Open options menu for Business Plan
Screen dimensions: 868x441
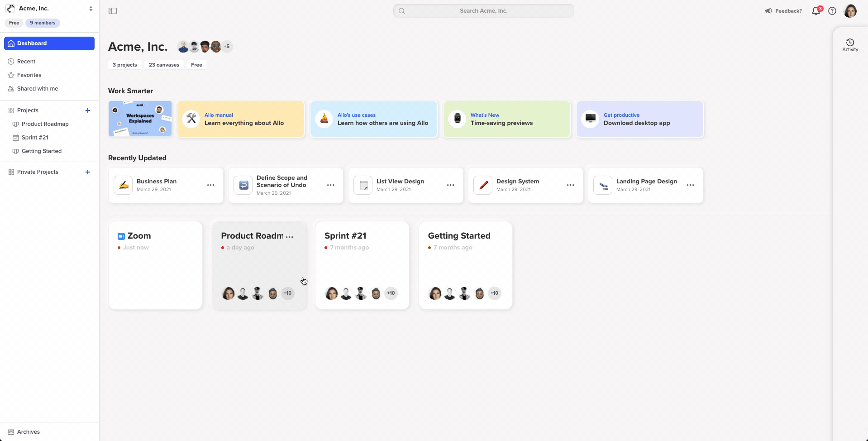pyautogui.click(x=210, y=185)
